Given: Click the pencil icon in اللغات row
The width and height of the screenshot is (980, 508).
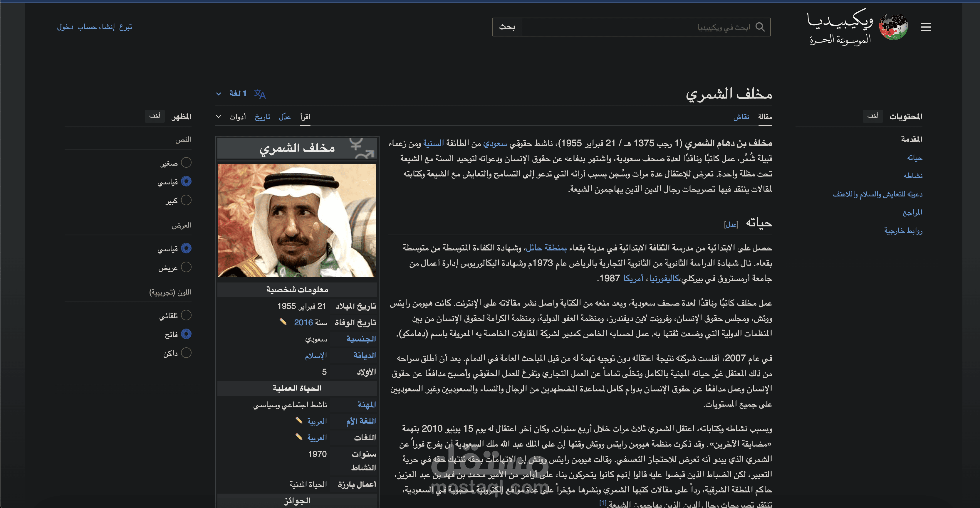Looking at the screenshot, I should tap(299, 437).
